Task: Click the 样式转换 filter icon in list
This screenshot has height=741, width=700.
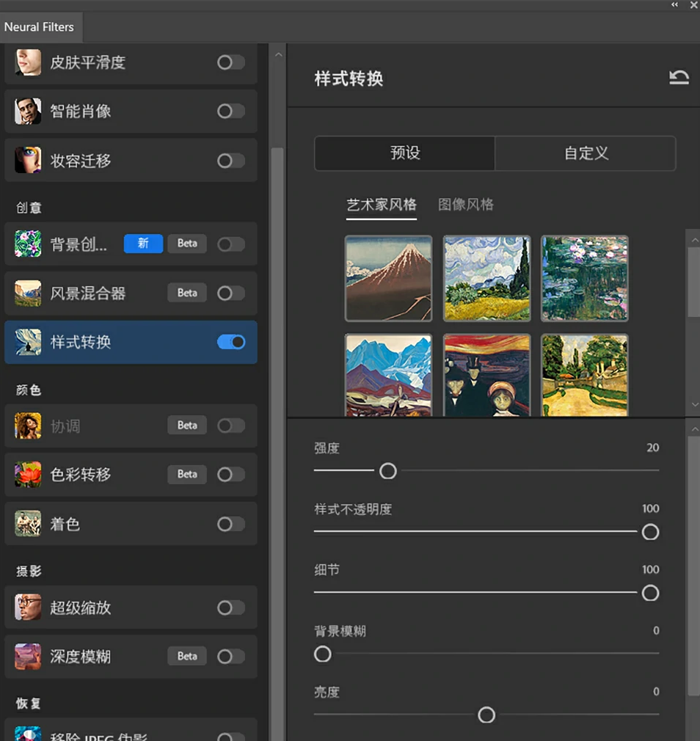Action: [28, 342]
